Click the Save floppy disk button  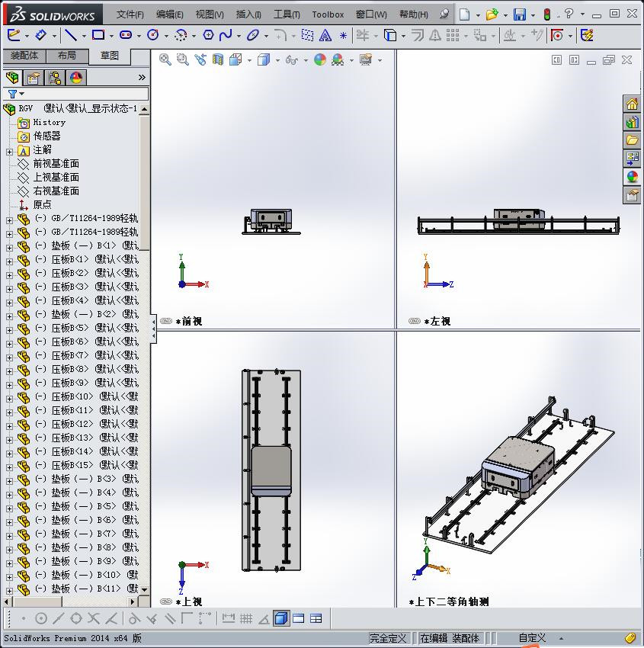click(x=519, y=14)
